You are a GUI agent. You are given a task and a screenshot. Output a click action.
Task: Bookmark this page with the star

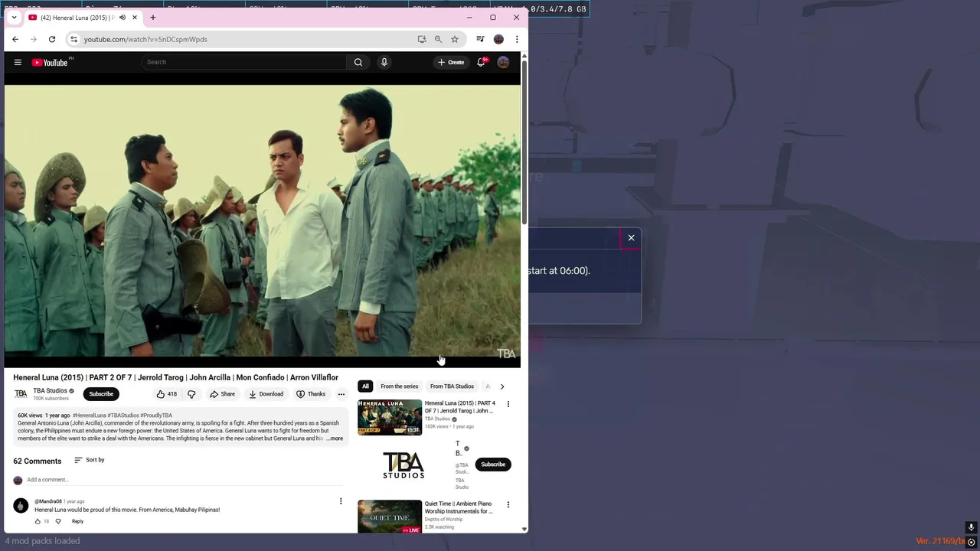tap(455, 39)
